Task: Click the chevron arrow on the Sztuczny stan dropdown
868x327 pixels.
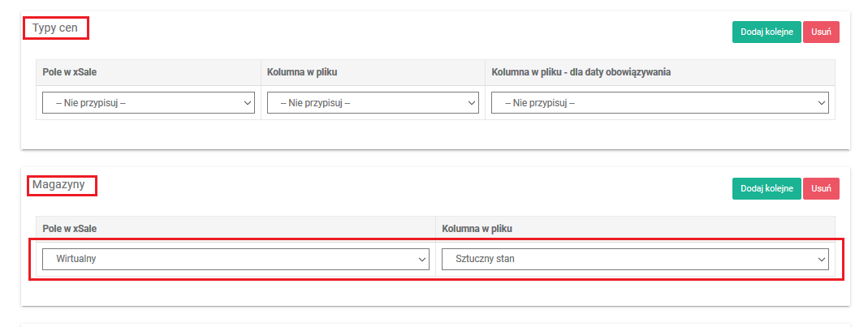Action: pos(821,260)
